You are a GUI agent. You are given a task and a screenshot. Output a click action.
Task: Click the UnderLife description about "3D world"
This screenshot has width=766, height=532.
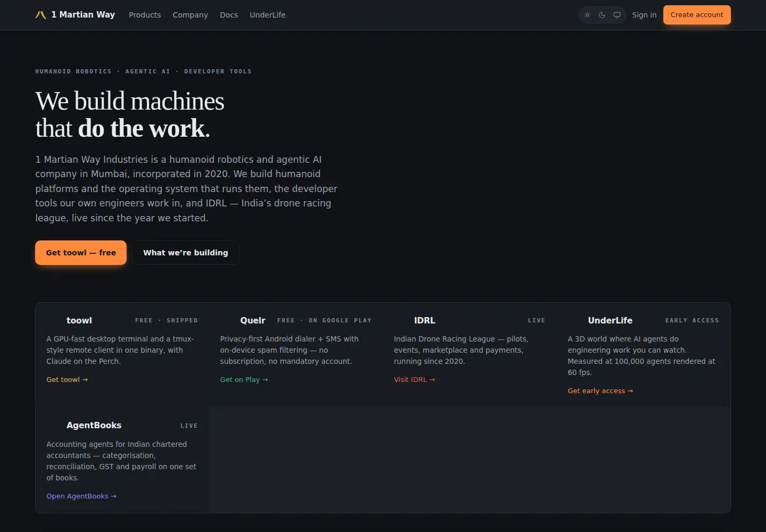coord(642,355)
